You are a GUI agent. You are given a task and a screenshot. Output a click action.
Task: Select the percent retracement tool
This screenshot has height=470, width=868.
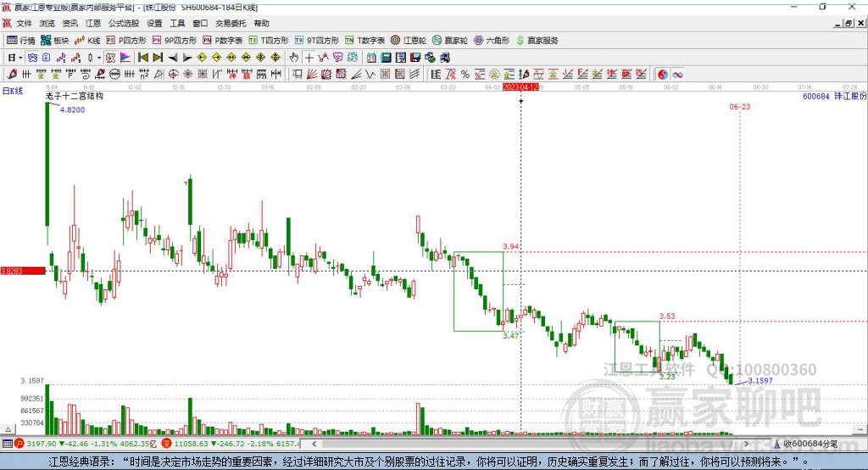[465, 75]
